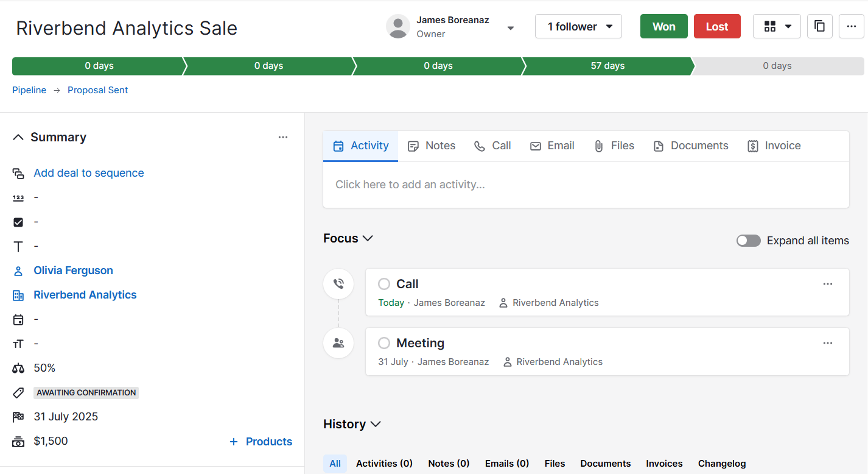Click the text T field icon

pos(18,247)
